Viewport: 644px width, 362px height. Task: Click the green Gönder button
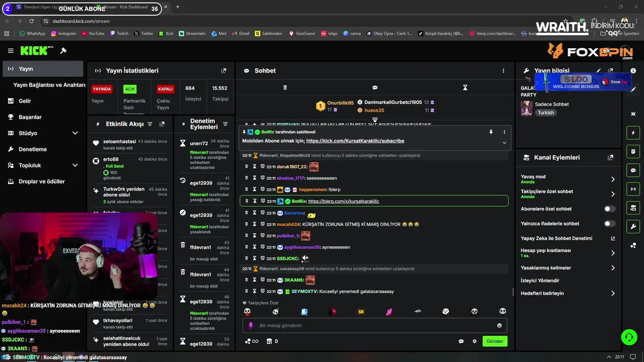click(x=495, y=341)
